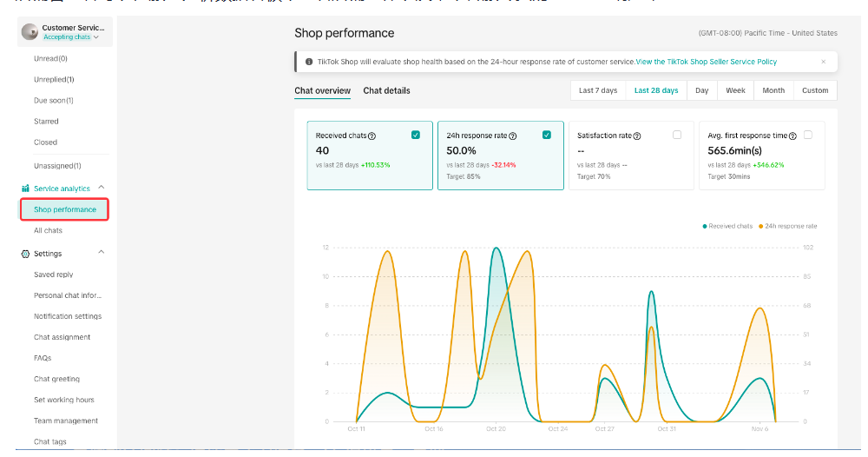Image resolution: width=868 pixels, height=457 pixels.
Task: Enable the Satisfaction rate checkbox
Action: point(677,135)
